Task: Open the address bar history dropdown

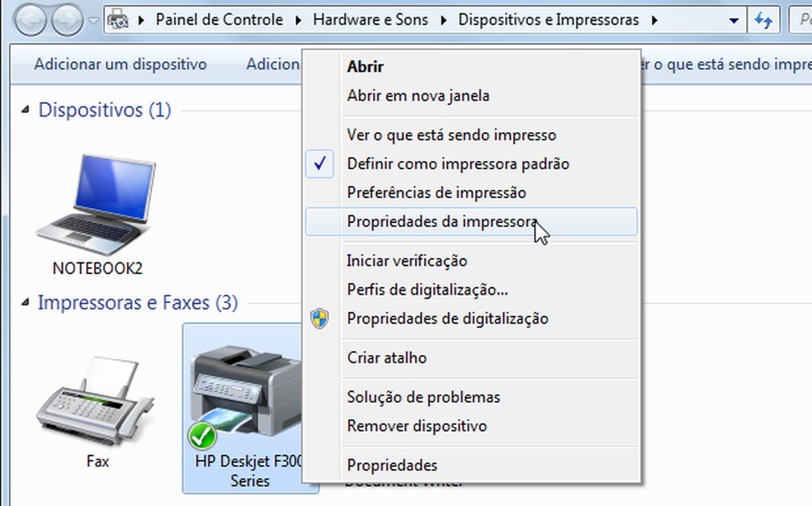Action: pos(734,21)
